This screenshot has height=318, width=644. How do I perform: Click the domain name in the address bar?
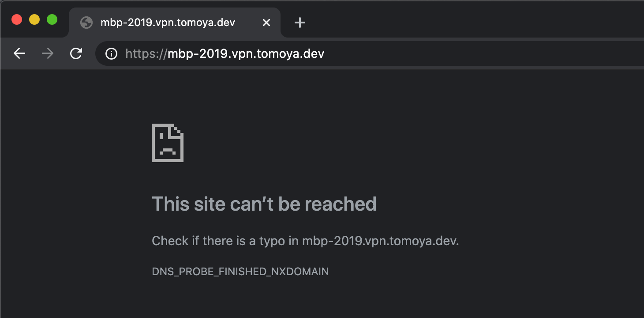(x=246, y=54)
